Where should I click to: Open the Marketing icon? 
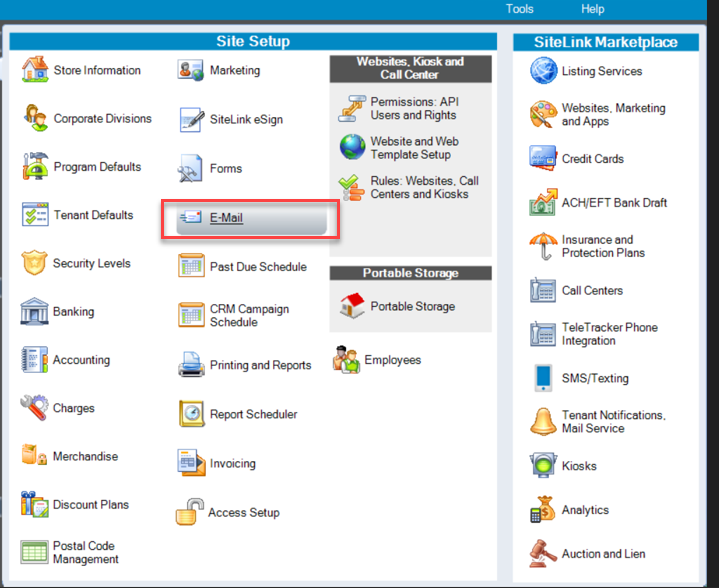coord(190,70)
